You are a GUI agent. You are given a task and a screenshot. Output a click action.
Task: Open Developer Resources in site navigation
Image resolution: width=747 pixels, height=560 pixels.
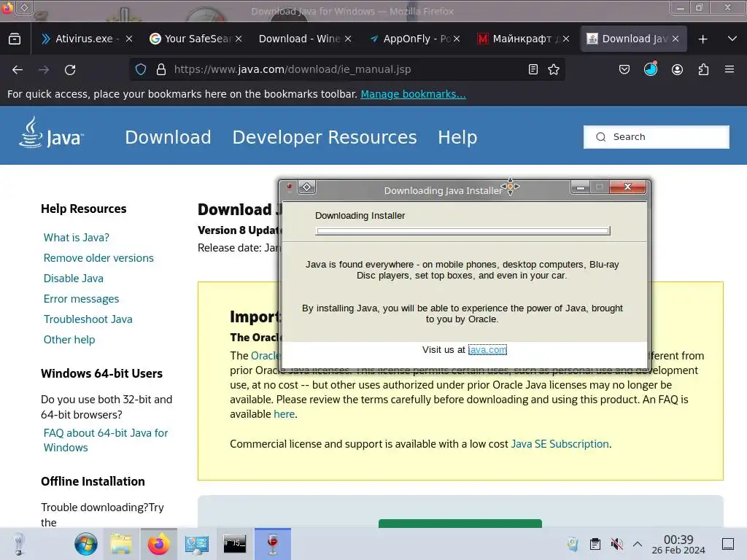[x=325, y=137]
